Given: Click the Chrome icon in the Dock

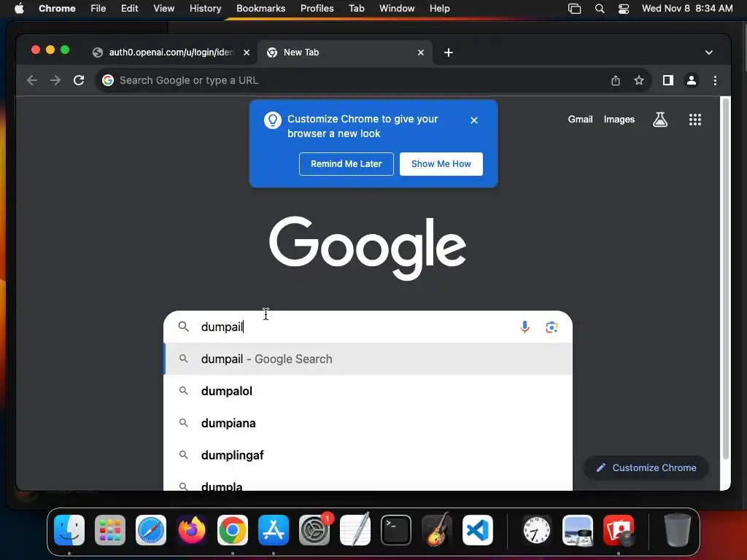Looking at the screenshot, I should 233,530.
